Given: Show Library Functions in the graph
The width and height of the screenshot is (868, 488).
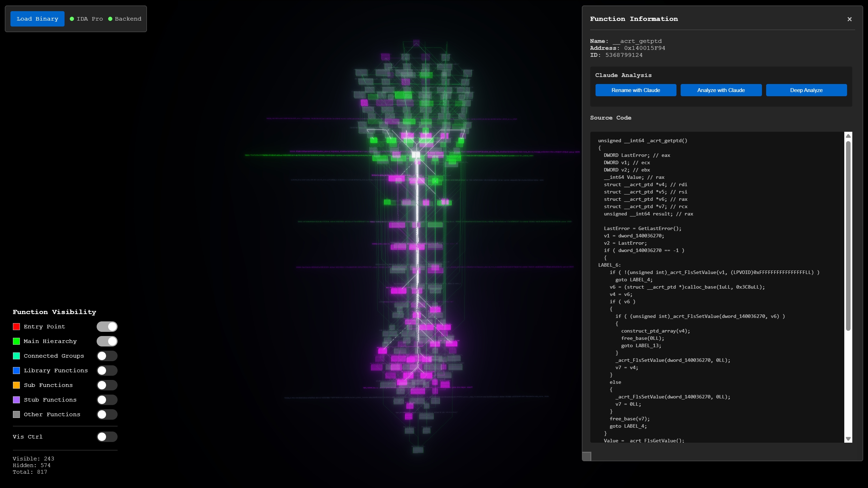Looking at the screenshot, I should pos(107,371).
